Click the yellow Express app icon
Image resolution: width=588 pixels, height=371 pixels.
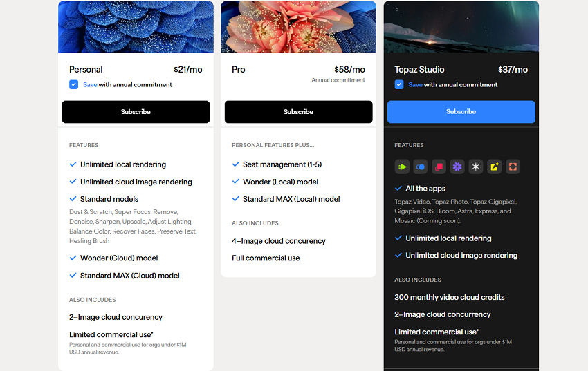494,167
